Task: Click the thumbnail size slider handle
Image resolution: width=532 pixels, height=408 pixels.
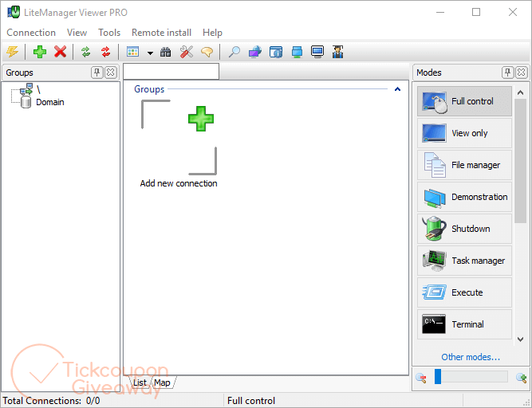Action: coord(438,377)
